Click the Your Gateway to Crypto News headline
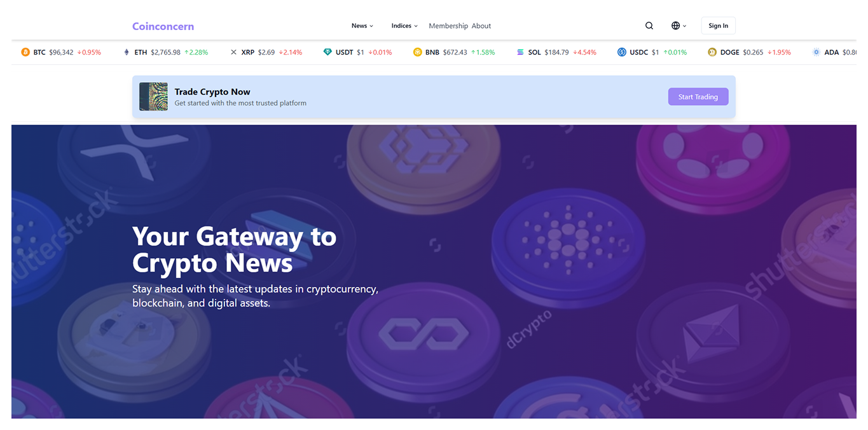Viewport: 868px width, 430px height. click(235, 249)
